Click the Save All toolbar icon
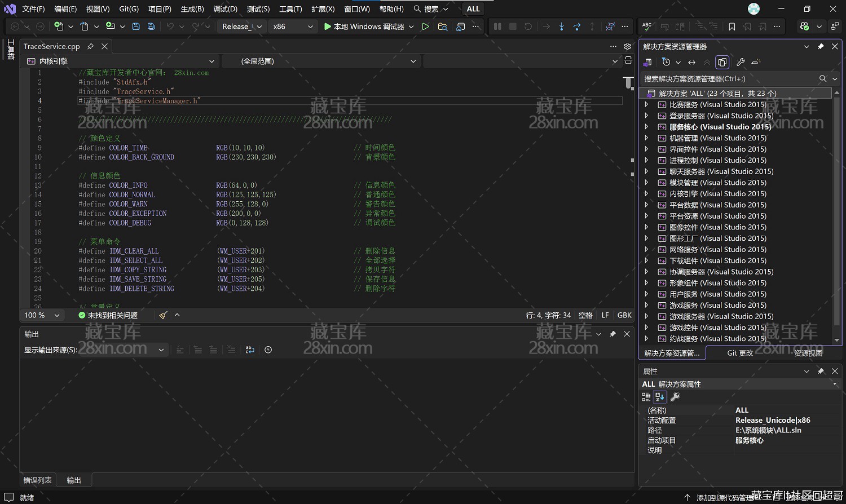 pyautogui.click(x=151, y=26)
